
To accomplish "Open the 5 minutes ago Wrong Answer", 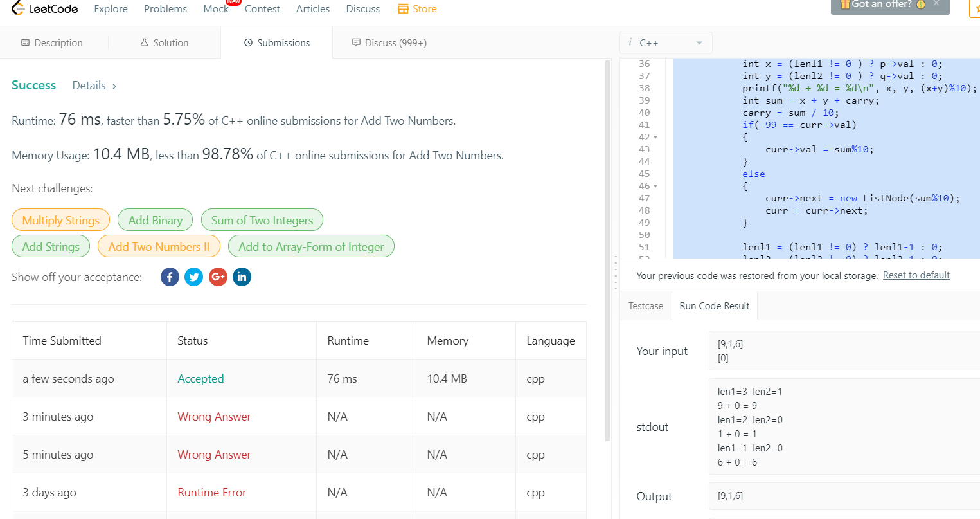I will pyautogui.click(x=214, y=455).
